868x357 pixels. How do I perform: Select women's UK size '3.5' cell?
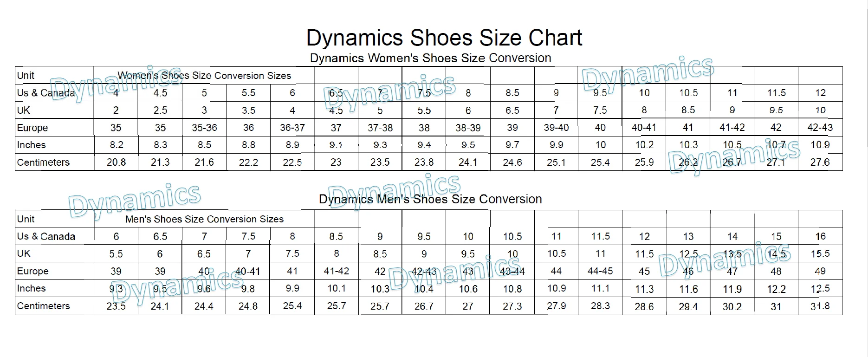248,110
